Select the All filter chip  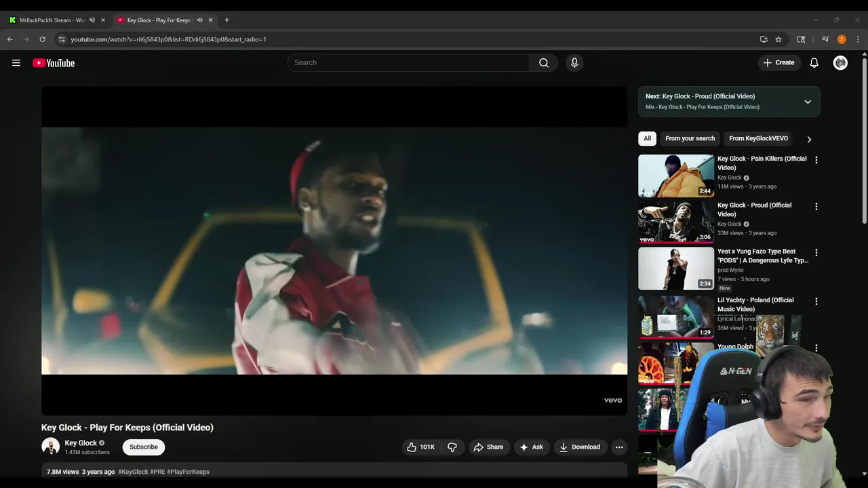pyautogui.click(x=647, y=138)
